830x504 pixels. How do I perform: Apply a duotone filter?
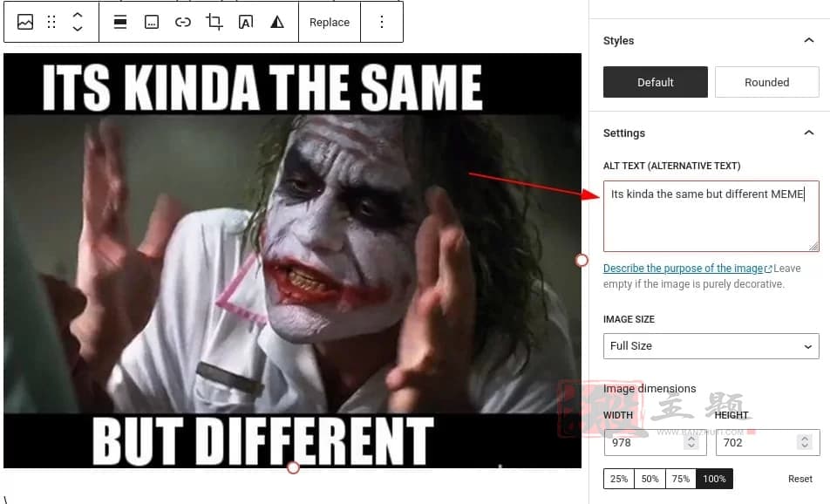click(x=277, y=23)
